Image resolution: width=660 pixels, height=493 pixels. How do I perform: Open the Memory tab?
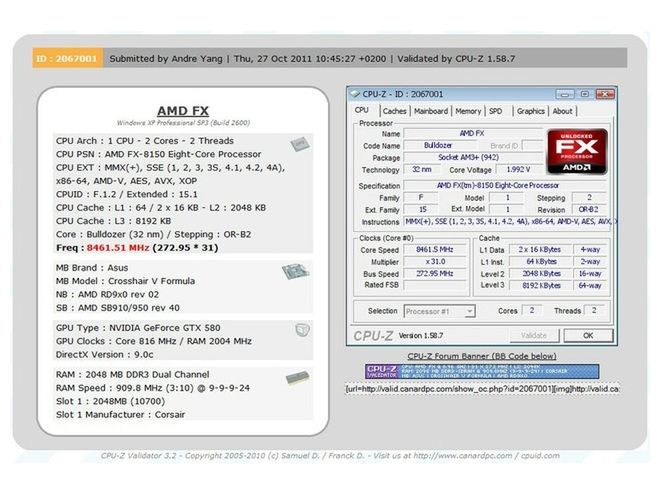tap(468, 111)
